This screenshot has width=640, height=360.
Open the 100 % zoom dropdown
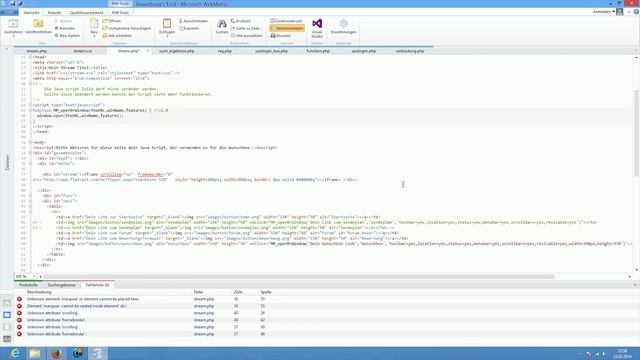click(34, 276)
